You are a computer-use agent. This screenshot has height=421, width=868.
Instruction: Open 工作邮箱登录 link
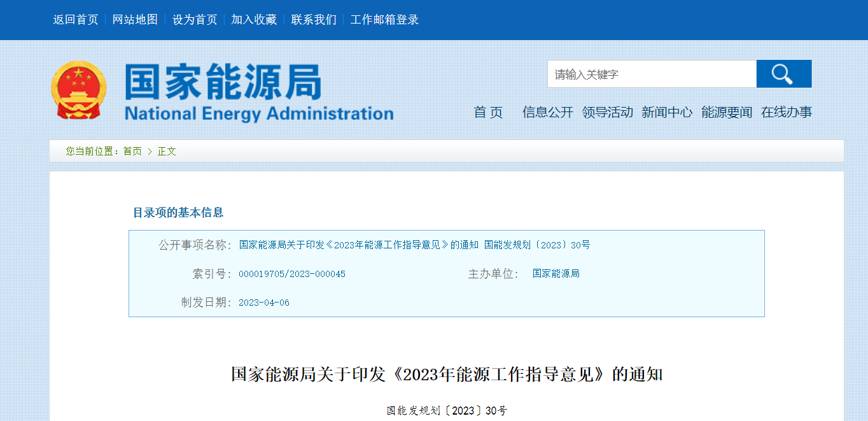384,20
